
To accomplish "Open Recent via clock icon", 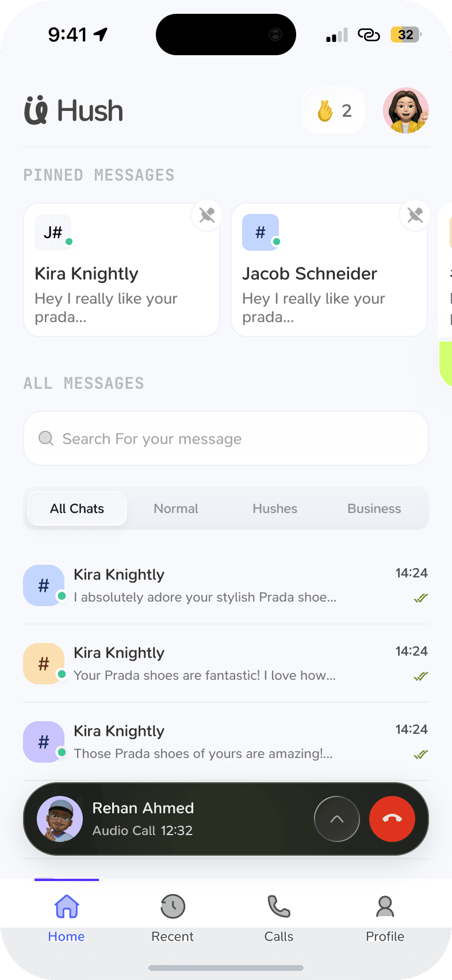I will [x=173, y=907].
